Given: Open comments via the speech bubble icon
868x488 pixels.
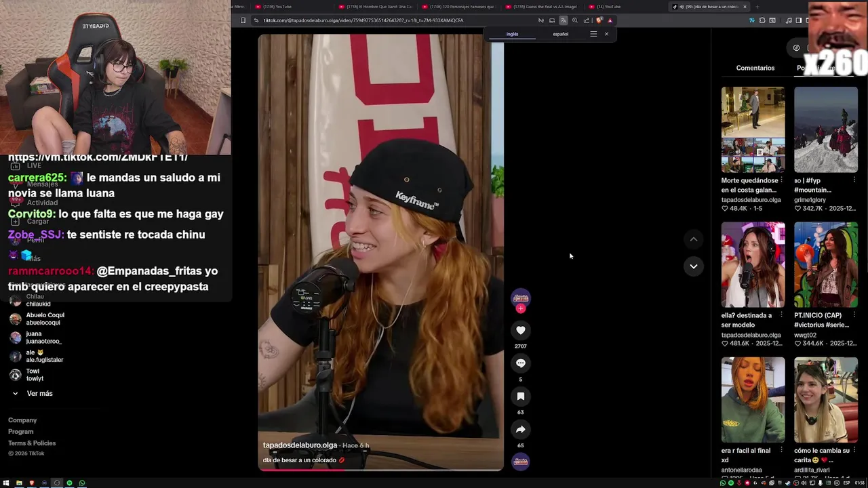Looking at the screenshot, I should click(520, 363).
